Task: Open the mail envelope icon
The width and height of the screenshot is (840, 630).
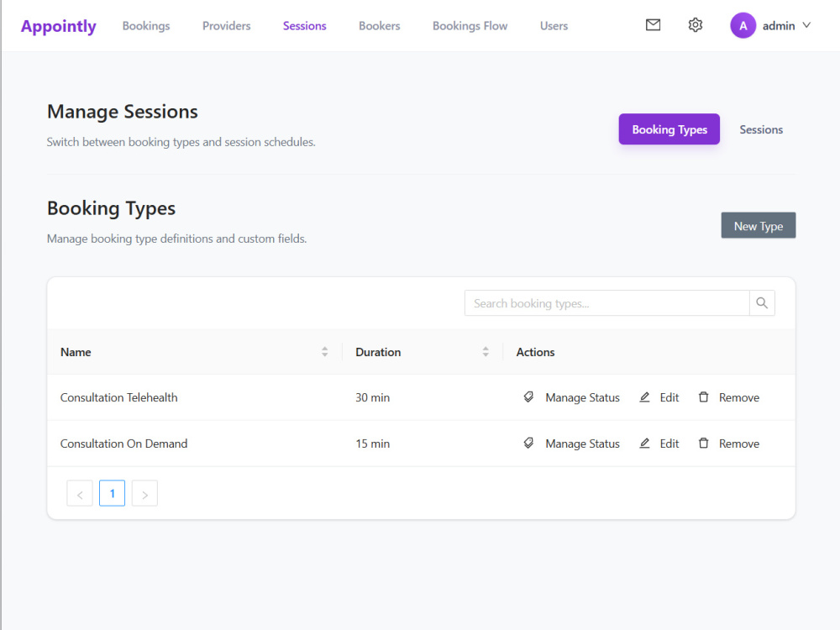Action: tap(653, 25)
